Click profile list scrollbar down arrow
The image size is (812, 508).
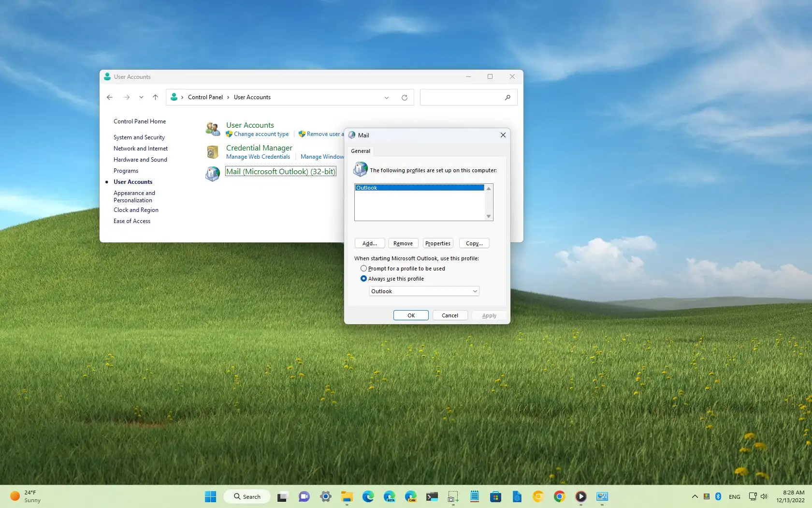489,216
